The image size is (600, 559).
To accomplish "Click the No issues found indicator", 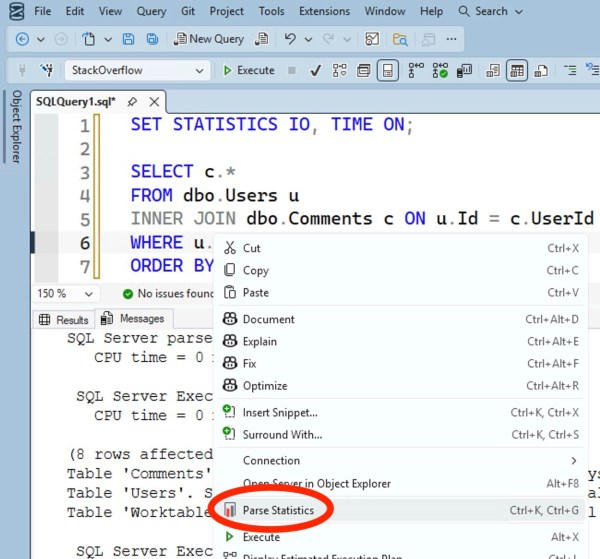I will click(168, 294).
